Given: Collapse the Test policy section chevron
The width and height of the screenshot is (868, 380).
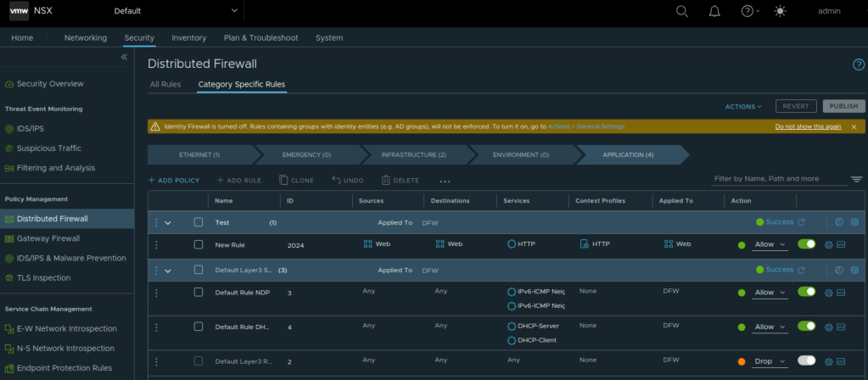Looking at the screenshot, I should tap(168, 222).
